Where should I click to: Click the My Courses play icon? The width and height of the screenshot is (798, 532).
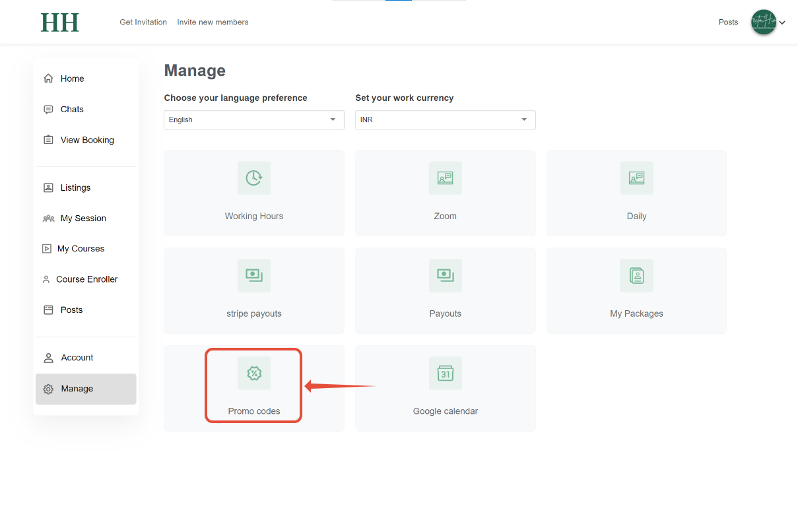(47, 249)
